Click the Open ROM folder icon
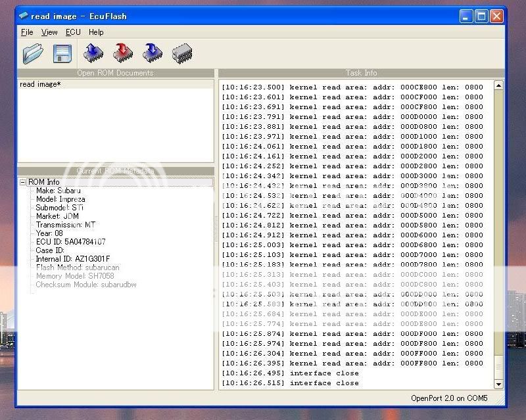The height and width of the screenshot is (420, 526). pos(32,53)
